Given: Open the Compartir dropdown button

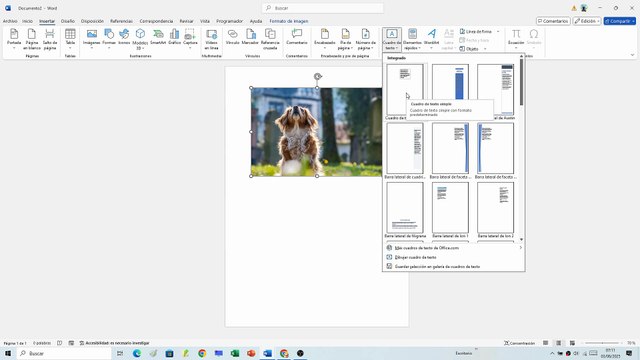Looking at the screenshot, I should pyautogui.click(x=620, y=21).
